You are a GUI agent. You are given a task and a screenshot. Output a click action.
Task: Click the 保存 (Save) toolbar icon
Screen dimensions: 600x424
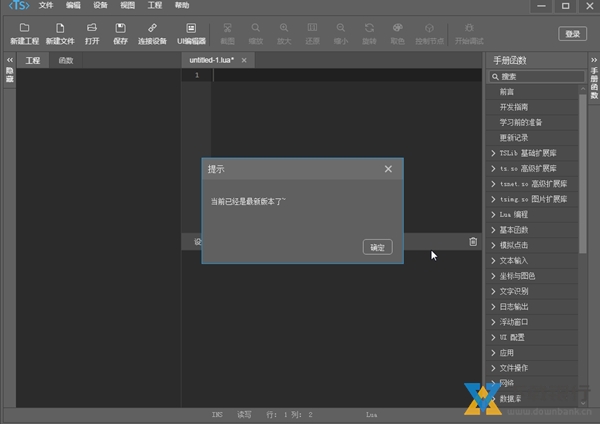click(x=120, y=28)
